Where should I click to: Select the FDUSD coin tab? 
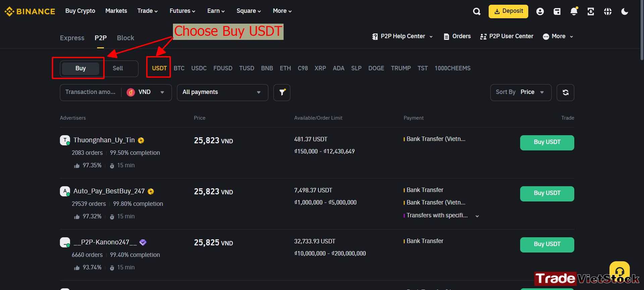click(x=223, y=68)
